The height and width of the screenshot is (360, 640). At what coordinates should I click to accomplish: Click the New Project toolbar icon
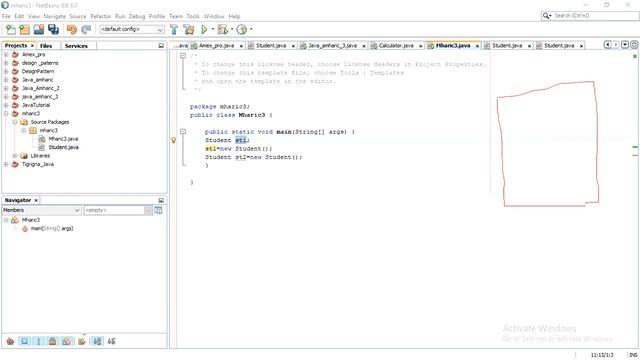click(x=24, y=29)
